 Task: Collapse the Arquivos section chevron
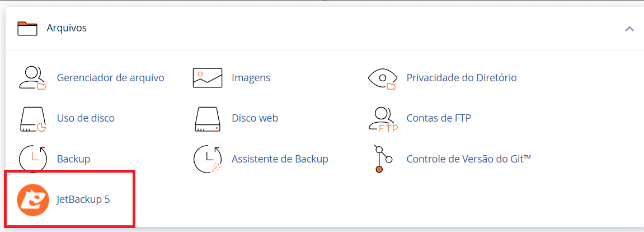[x=629, y=29]
